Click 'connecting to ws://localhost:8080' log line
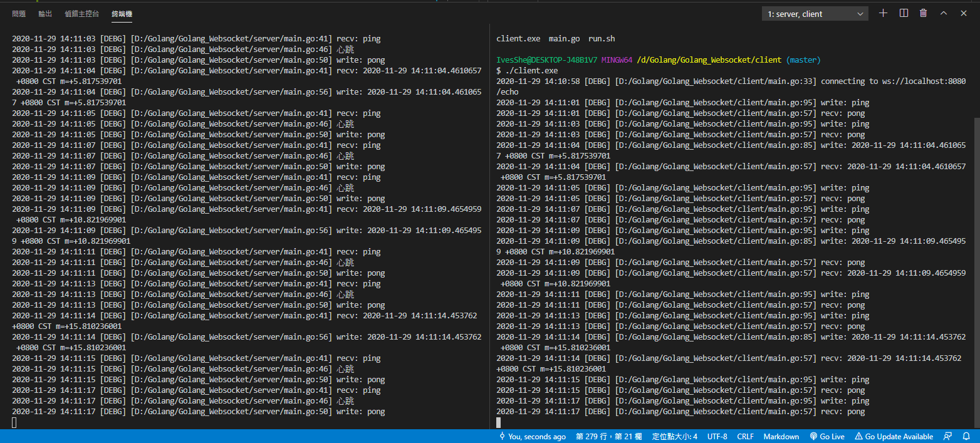 click(893, 81)
